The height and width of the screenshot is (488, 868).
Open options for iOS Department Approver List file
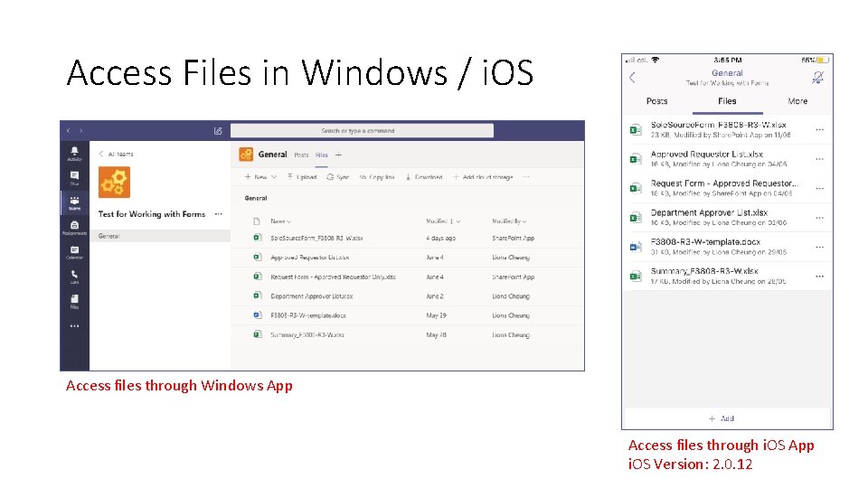pos(820,218)
